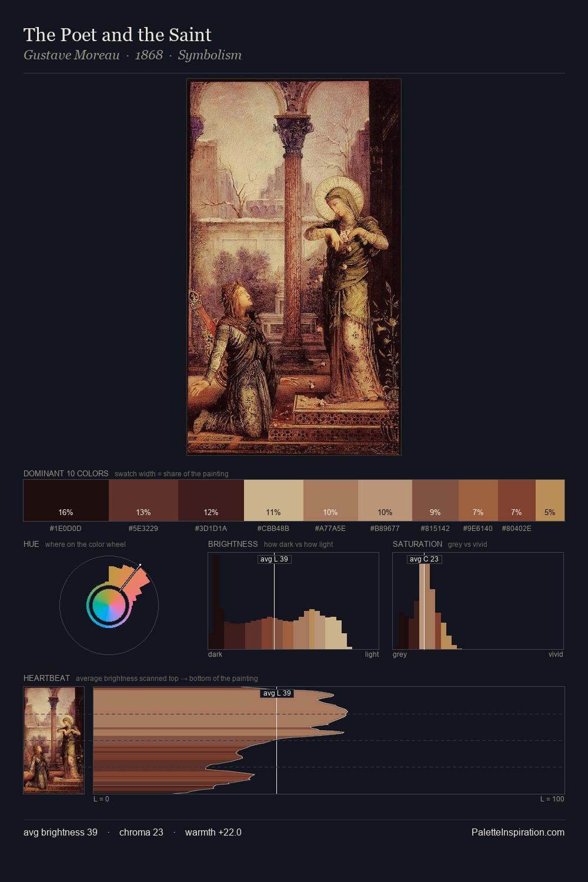Click the footer text chroma 23
The image size is (588, 882).
pyautogui.click(x=141, y=832)
